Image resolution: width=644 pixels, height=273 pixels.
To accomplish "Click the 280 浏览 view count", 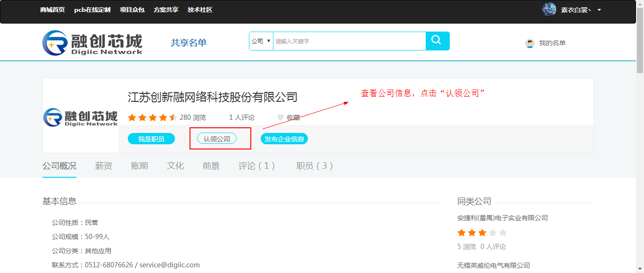I will 193,117.
